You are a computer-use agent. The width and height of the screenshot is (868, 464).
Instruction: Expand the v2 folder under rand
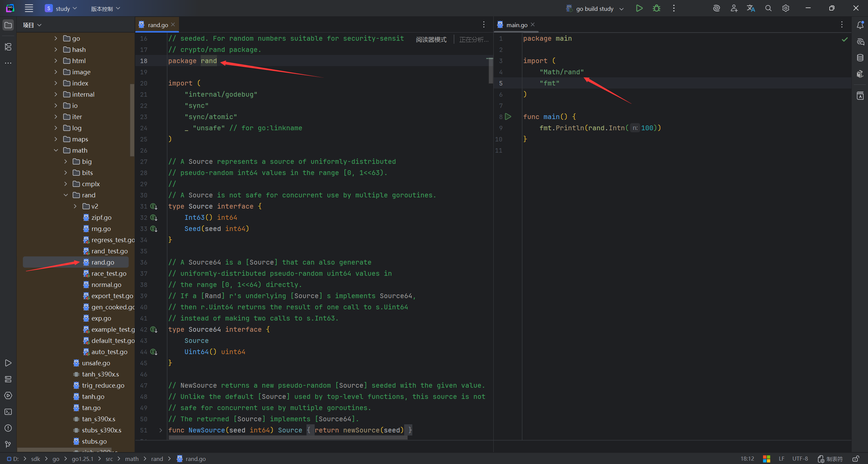75,206
